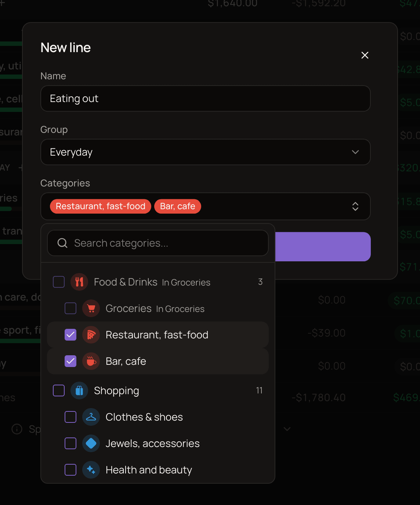420x505 pixels.
Task: Toggle the Categories selector up-down arrows
Action: pos(355,206)
